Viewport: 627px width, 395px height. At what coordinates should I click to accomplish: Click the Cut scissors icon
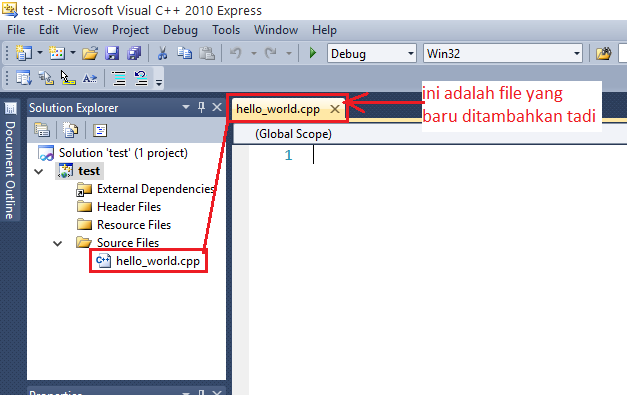click(162, 53)
